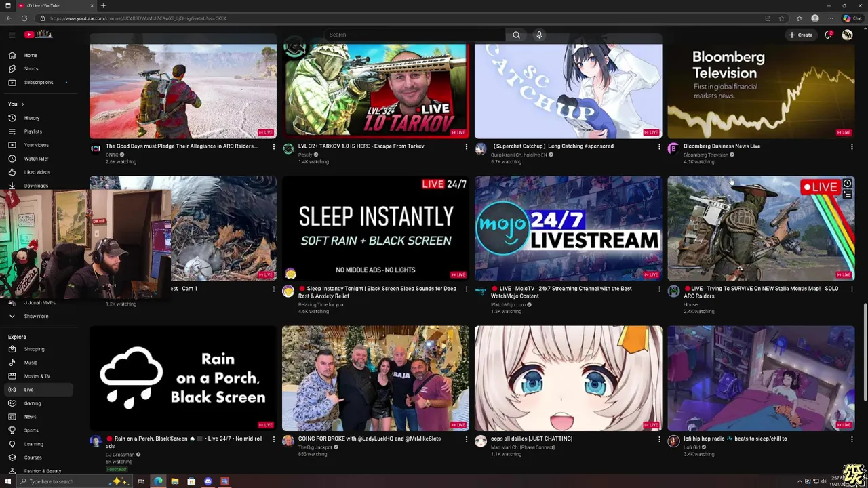Screen dimensions: 868x488
Task: Click the browser address bar URL
Action: (x=138, y=18)
